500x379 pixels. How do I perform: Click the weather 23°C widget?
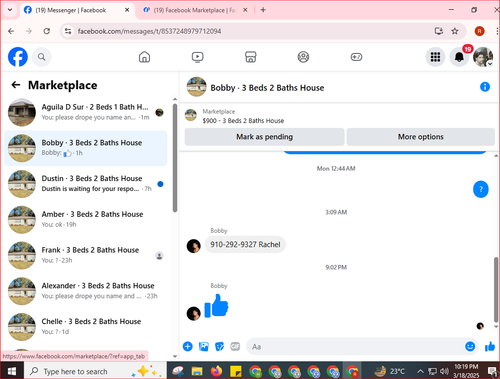tap(389, 371)
